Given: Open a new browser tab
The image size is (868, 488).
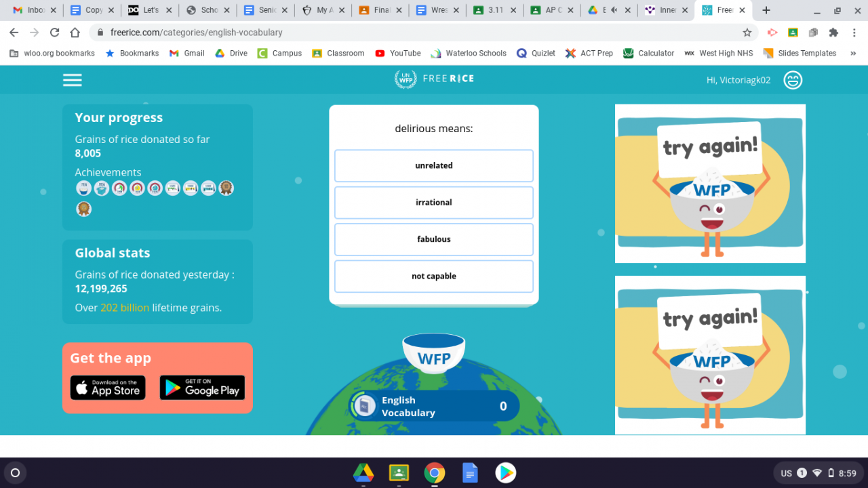Looking at the screenshot, I should coord(766,10).
